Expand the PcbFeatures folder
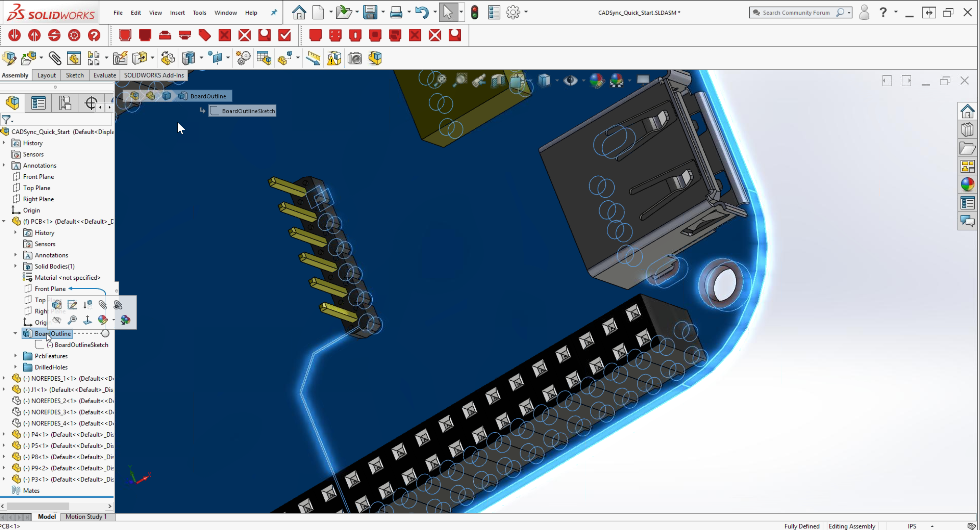 point(15,356)
